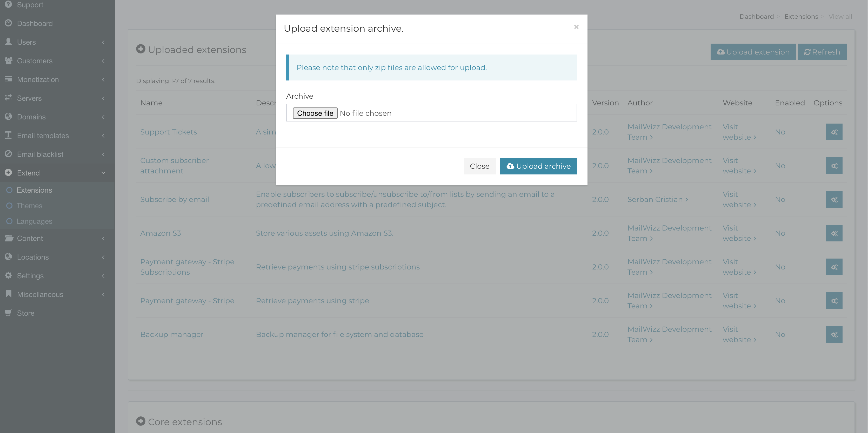Open the Extensions submenu item
Image resolution: width=868 pixels, height=433 pixels.
[x=34, y=190]
